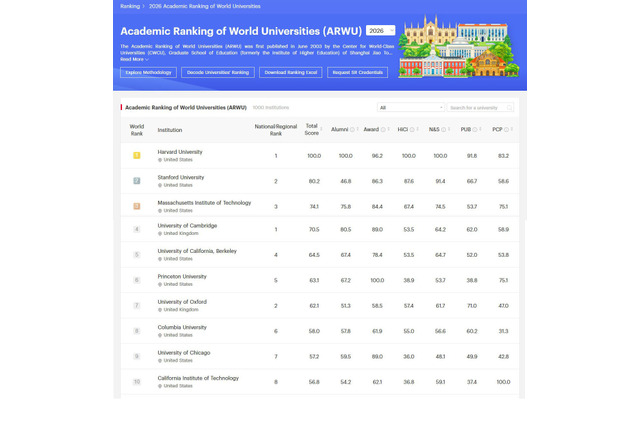640x426 pixels.
Task: Select Stanford's total score 80.2
Action: click(314, 181)
